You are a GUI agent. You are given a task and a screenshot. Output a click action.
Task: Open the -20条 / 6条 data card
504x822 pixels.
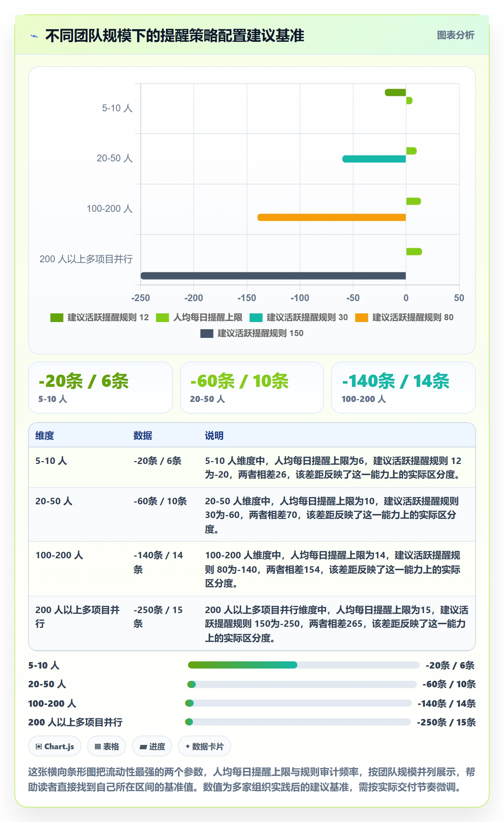click(100, 388)
